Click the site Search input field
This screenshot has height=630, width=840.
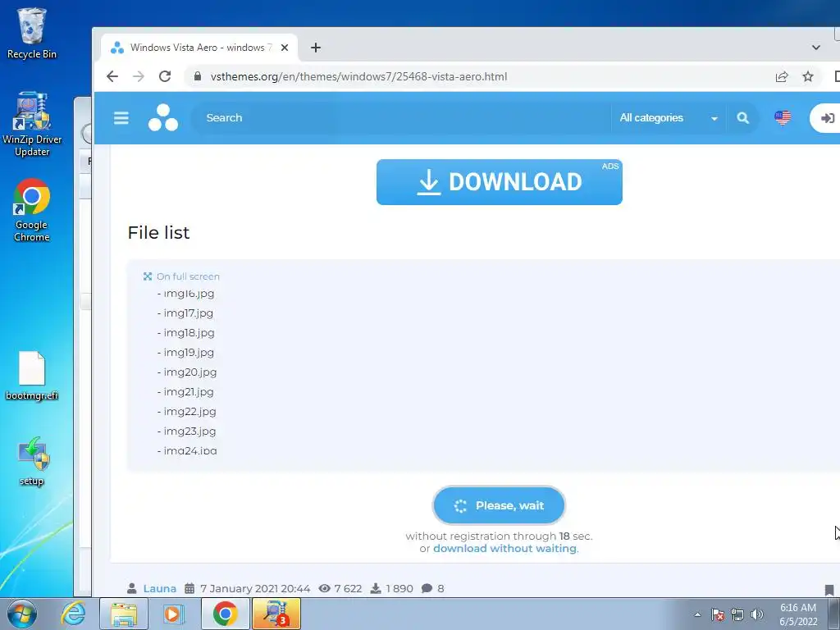click(x=402, y=118)
